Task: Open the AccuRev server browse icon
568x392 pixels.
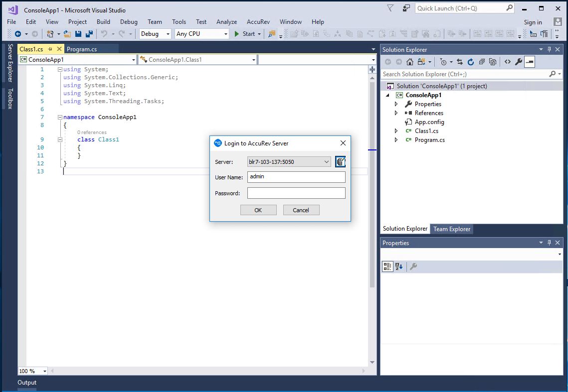Action: [x=341, y=161]
